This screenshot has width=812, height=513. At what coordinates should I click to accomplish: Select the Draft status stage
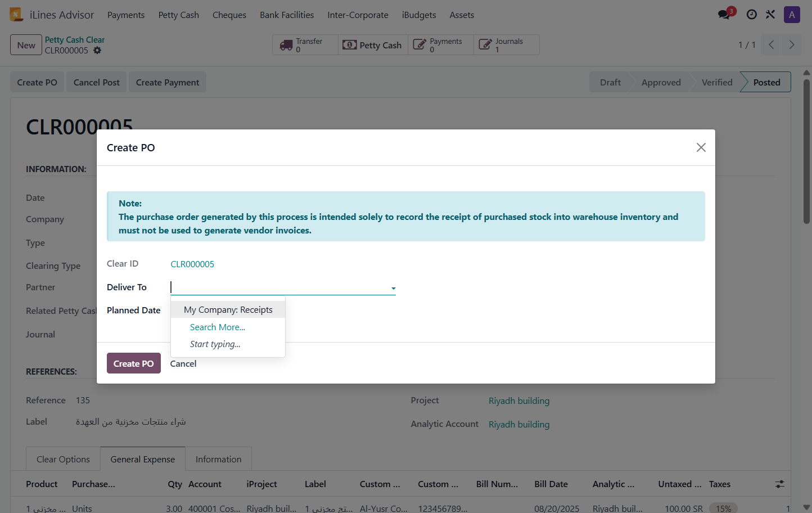pyautogui.click(x=610, y=82)
